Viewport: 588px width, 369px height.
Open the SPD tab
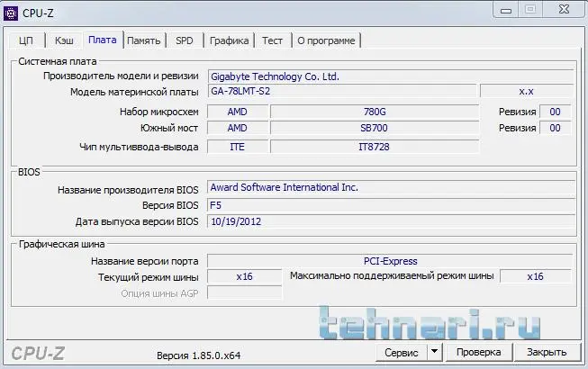(185, 40)
